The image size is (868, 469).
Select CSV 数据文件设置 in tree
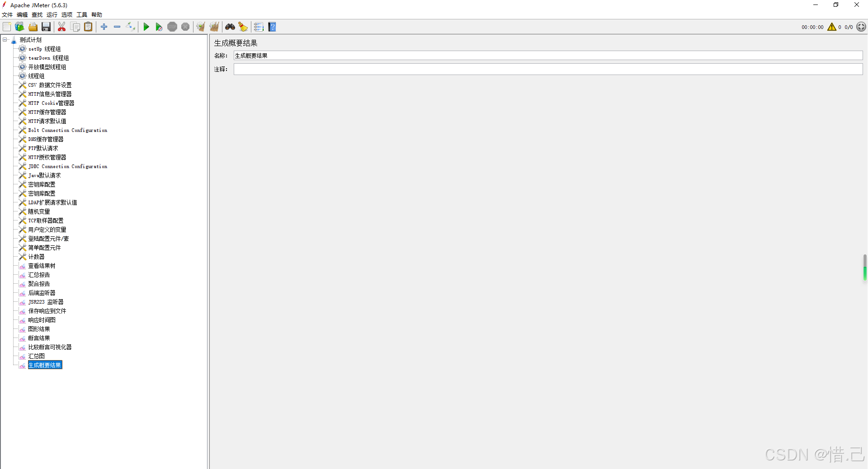[x=50, y=85]
